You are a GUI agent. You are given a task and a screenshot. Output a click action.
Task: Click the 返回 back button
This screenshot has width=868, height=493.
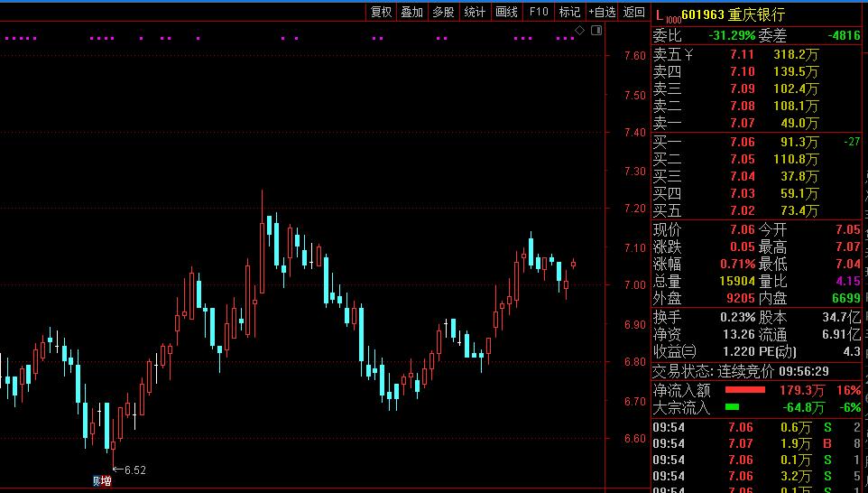[634, 12]
